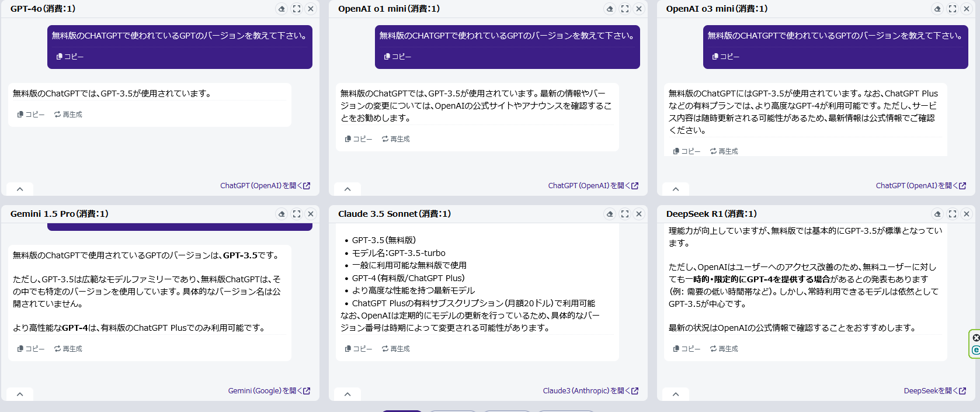The image size is (980, 412).
Task: Regenerate the Gemini 1.5 Pro response
Action: coord(68,349)
